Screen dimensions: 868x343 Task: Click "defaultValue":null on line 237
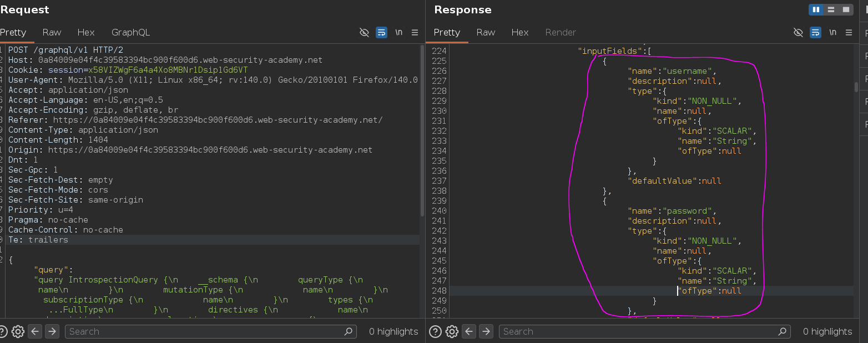tap(674, 181)
